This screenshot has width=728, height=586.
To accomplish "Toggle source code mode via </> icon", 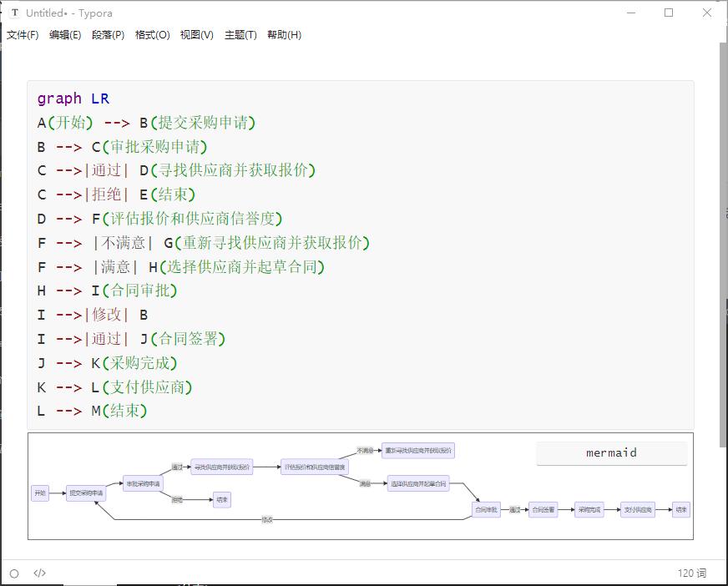I will tap(40, 573).
